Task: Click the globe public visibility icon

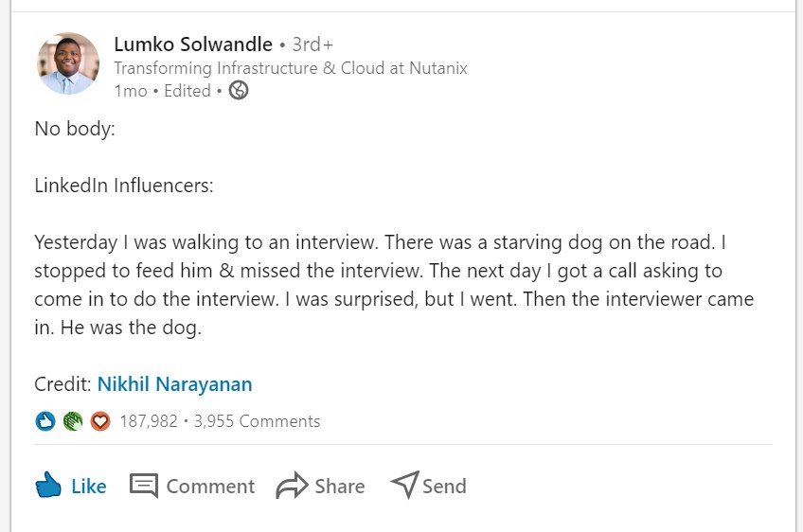Action: coord(239,91)
